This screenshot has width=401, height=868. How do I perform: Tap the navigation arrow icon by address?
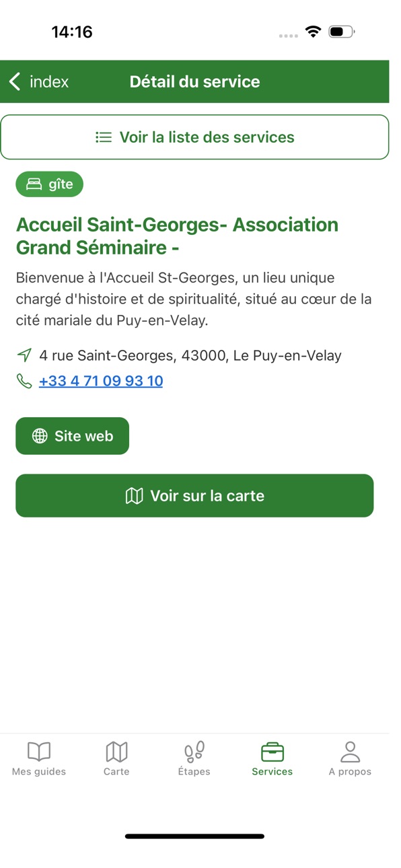(24, 355)
